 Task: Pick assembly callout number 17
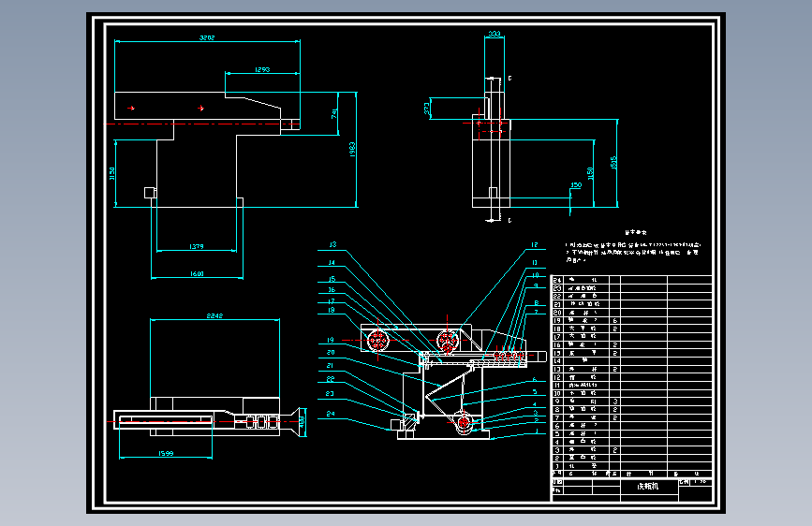point(332,300)
